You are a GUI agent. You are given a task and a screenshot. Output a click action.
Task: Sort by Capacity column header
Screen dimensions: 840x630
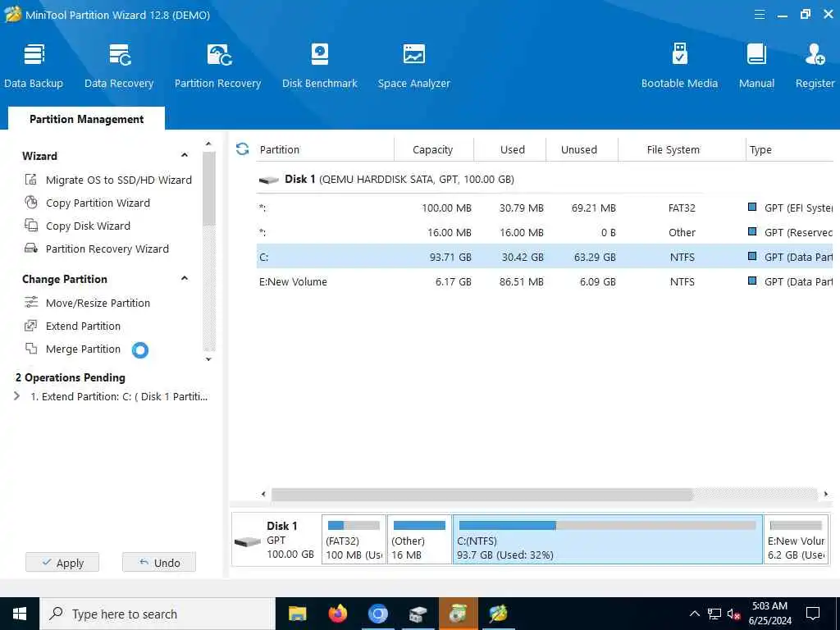433,149
